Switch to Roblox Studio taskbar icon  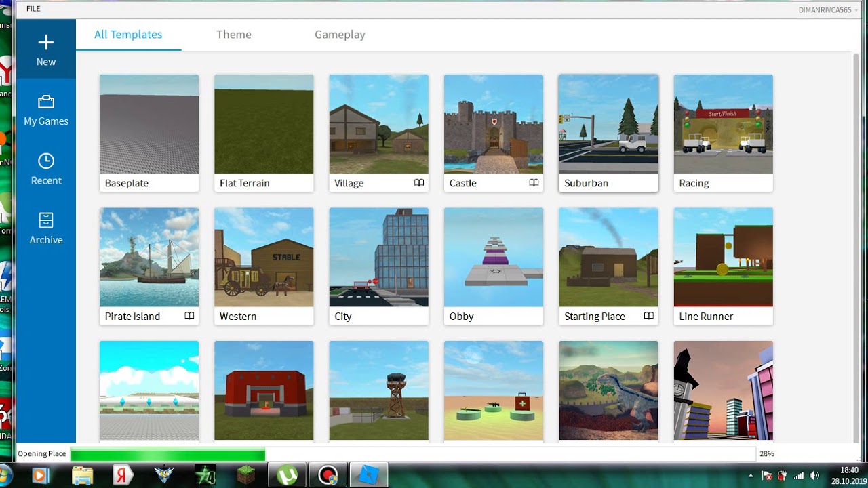click(x=368, y=475)
